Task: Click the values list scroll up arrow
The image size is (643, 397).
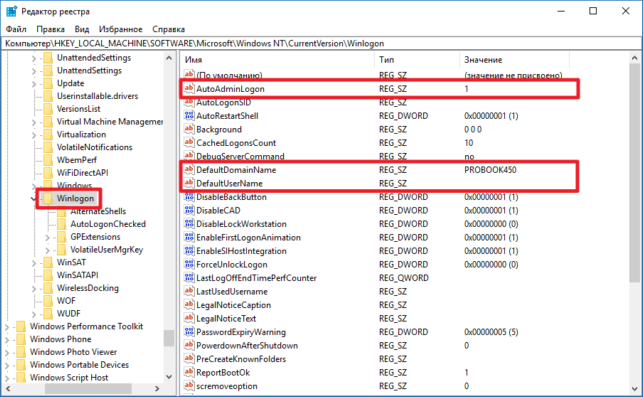Action: [635, 58]
